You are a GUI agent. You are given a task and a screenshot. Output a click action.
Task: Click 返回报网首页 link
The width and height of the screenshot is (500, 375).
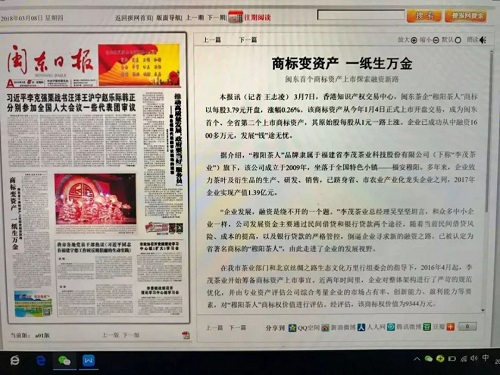click(134, 18)
